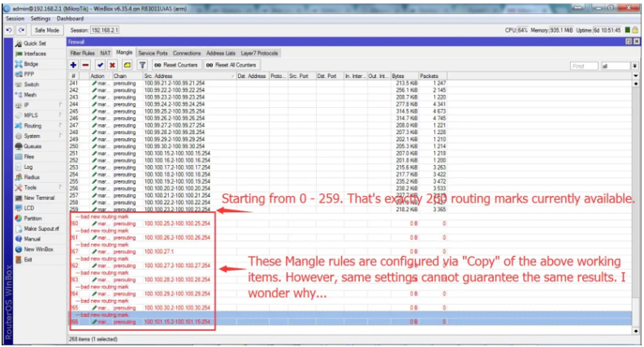Select rule 241 with 100.99.21.2-100.99.21.254
The width and height of the screenshot is (644, 347).
349,83
